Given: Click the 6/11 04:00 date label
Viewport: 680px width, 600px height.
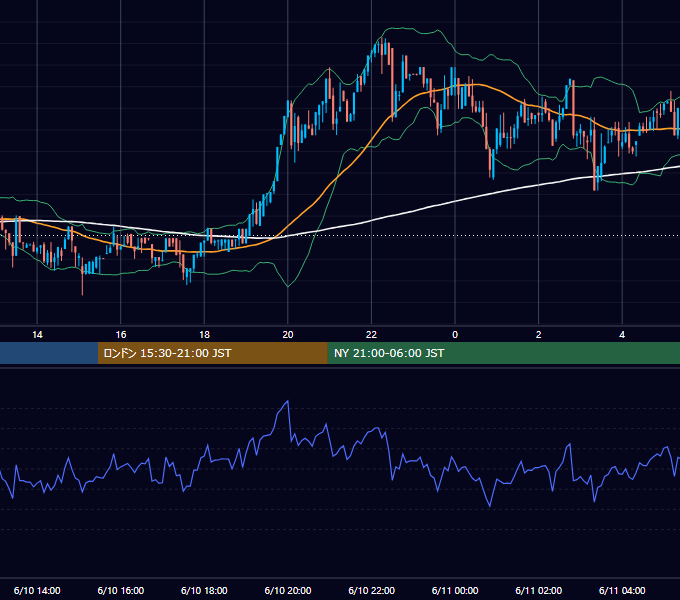Looking at the screenshot, I should [x=622, y=590].
